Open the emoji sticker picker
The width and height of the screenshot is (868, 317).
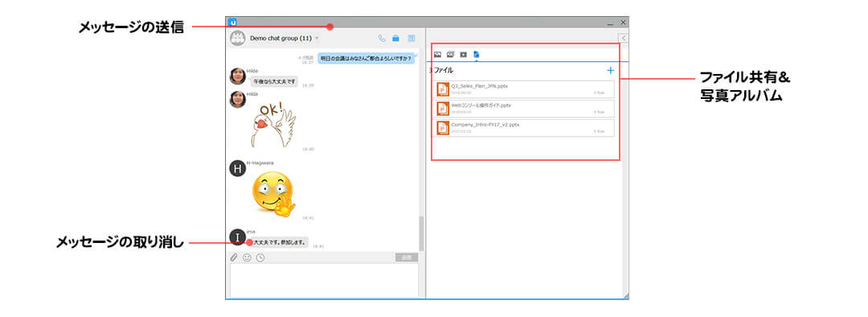pos(247,257)
